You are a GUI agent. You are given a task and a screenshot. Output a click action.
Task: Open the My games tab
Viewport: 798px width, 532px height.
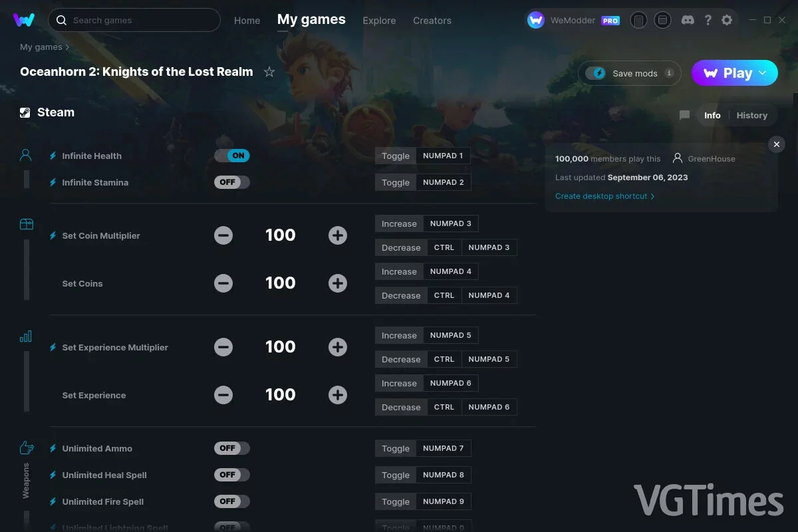point(311,20)
